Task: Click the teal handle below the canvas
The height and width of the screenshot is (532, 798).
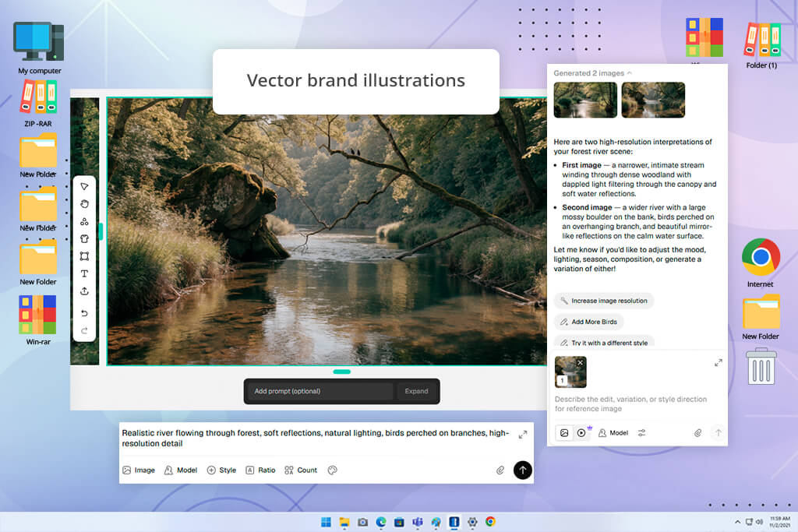Action: [x=341, y=372]
